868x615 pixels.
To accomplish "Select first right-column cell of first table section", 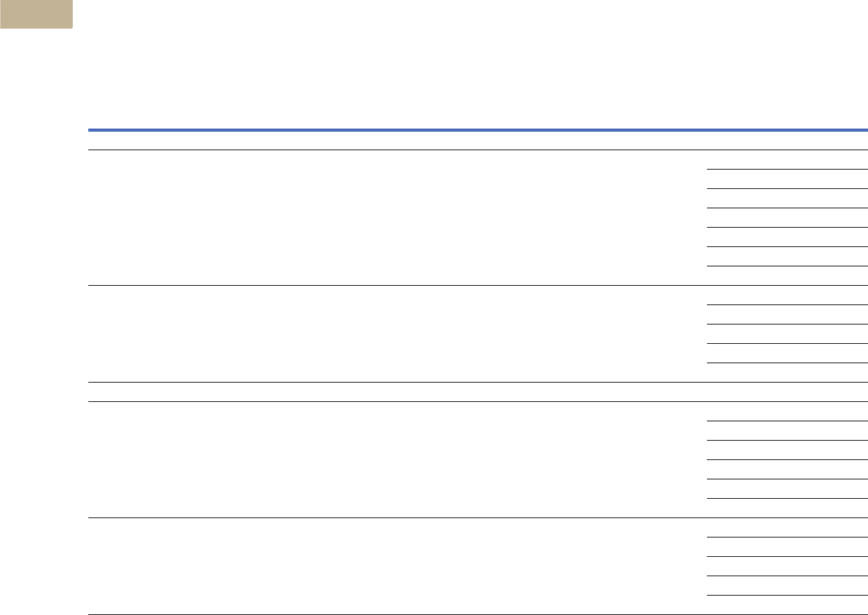I will [x=787, y=160].
